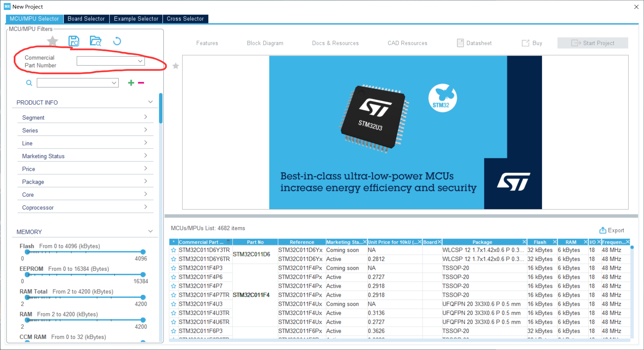Click the load saved search folder icon

96,41
